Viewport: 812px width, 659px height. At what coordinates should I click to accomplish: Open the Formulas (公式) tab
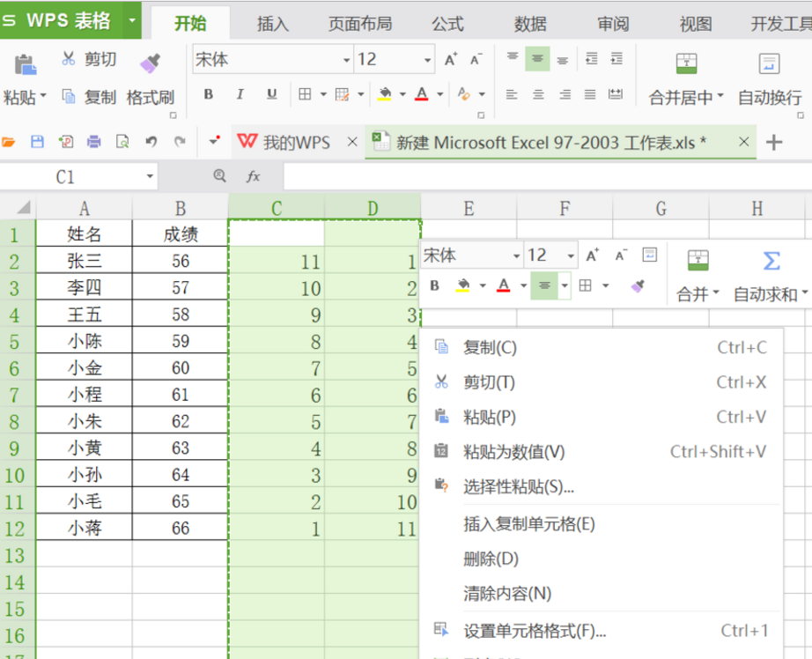coord(448,23)
